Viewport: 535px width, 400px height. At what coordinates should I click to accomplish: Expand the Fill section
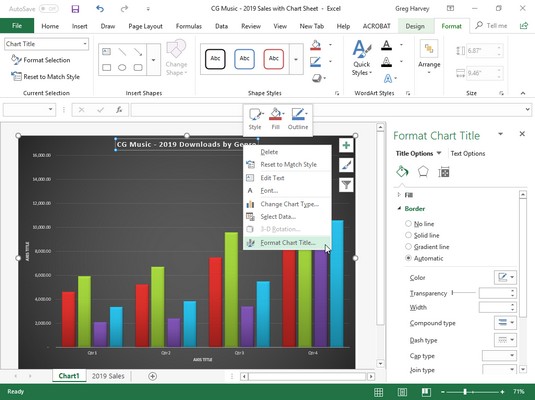pyautogui.click(x=405, y=195)
